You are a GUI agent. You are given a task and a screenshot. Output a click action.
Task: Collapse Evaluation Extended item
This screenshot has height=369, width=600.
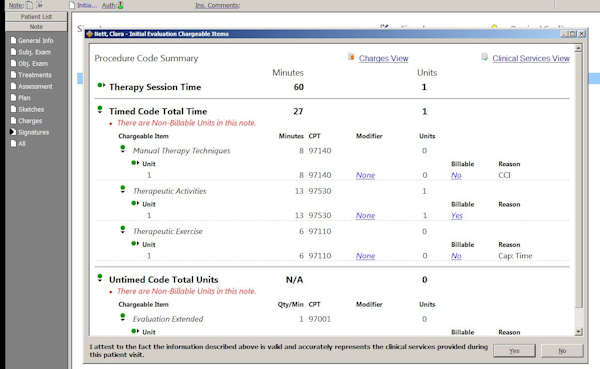122,317
